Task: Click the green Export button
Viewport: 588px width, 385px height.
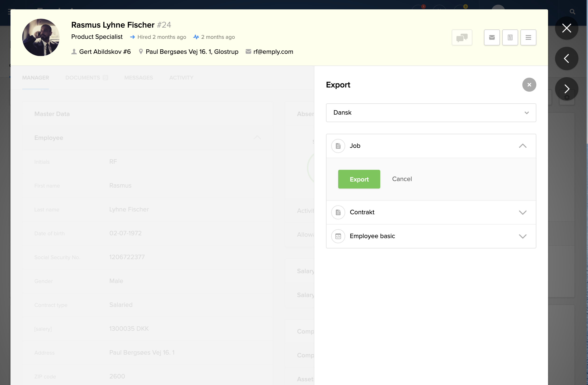Action: coord(359,179)
